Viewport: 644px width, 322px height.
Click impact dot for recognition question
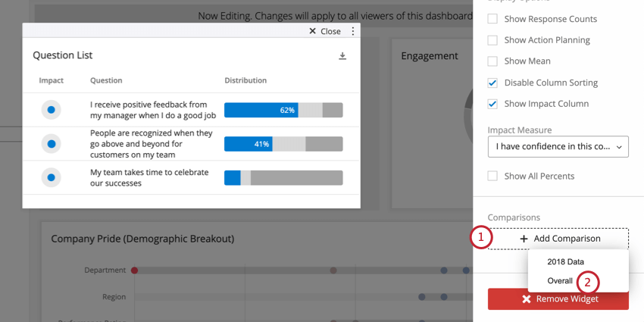51,144
